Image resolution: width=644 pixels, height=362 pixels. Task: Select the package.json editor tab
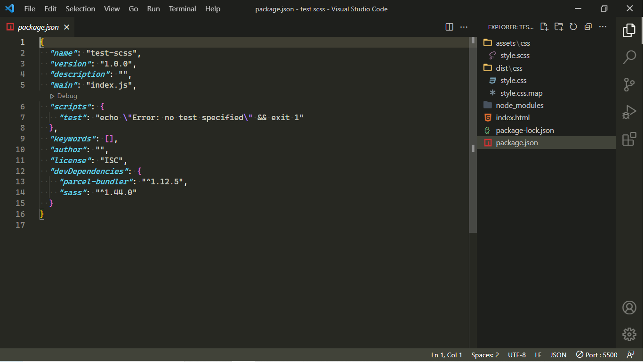[38, 27]
